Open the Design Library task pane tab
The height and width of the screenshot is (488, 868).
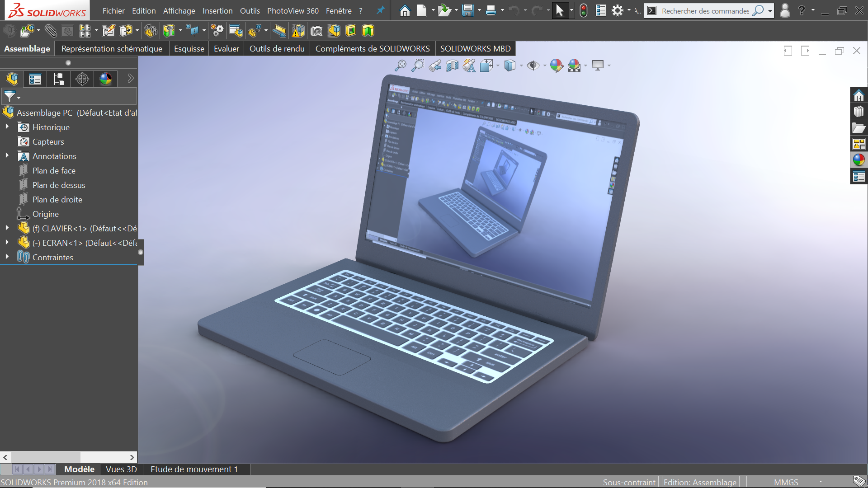click(859, 112)
